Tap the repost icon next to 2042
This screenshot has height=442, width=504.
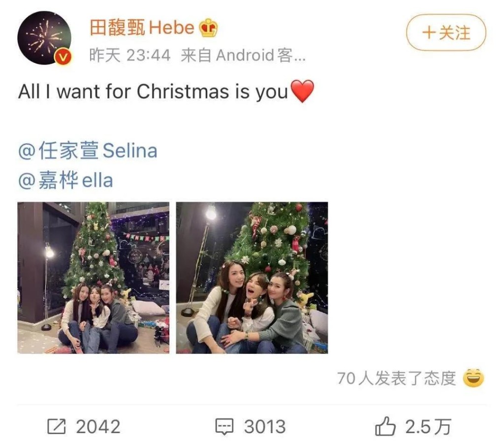(57, 427)
